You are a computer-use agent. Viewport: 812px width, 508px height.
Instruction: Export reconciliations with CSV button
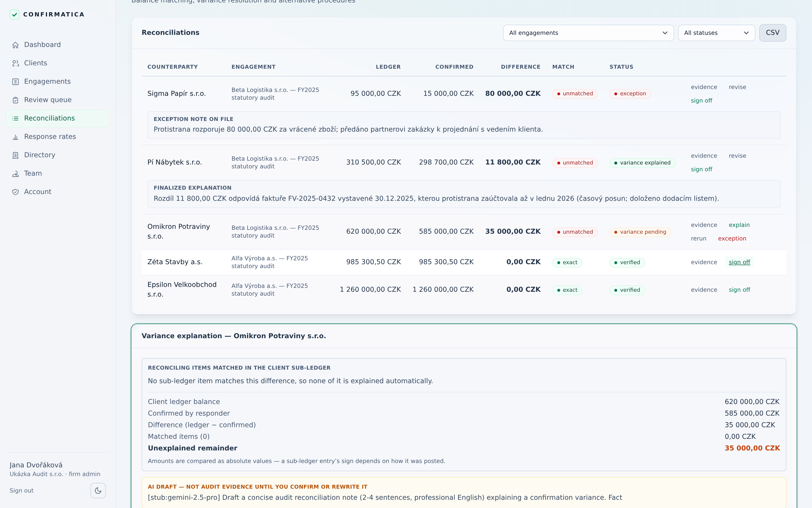tap(772, 33)
